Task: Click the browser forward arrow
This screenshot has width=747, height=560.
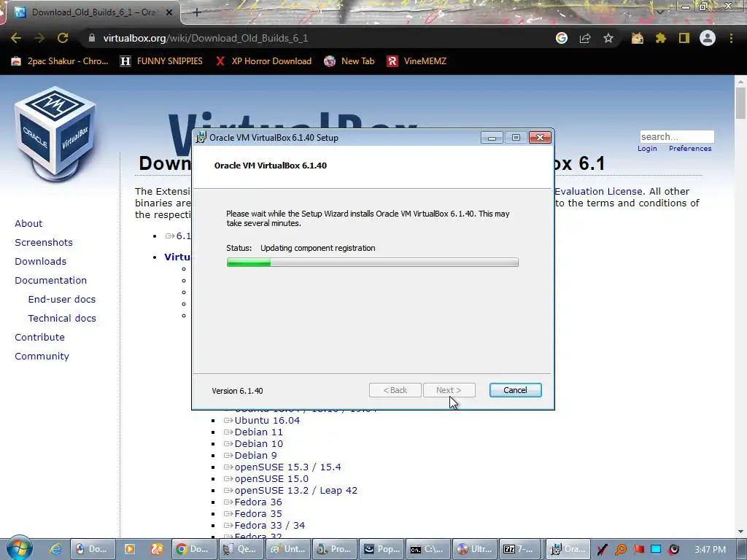Action: (39, 38)
